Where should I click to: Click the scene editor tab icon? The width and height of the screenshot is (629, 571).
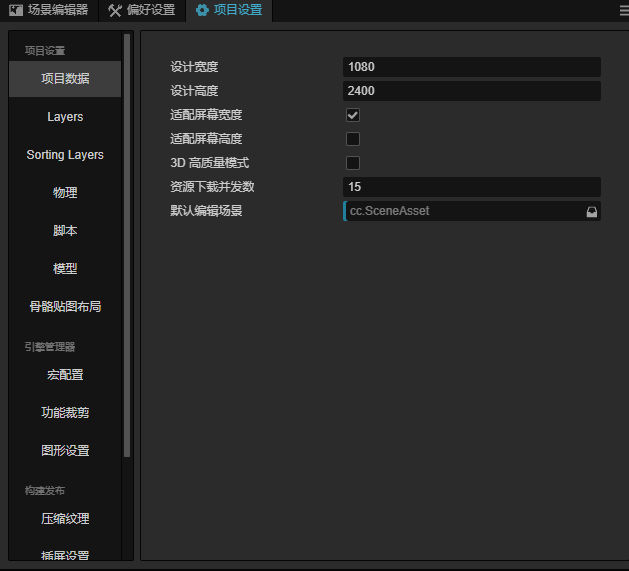[16, 10]
